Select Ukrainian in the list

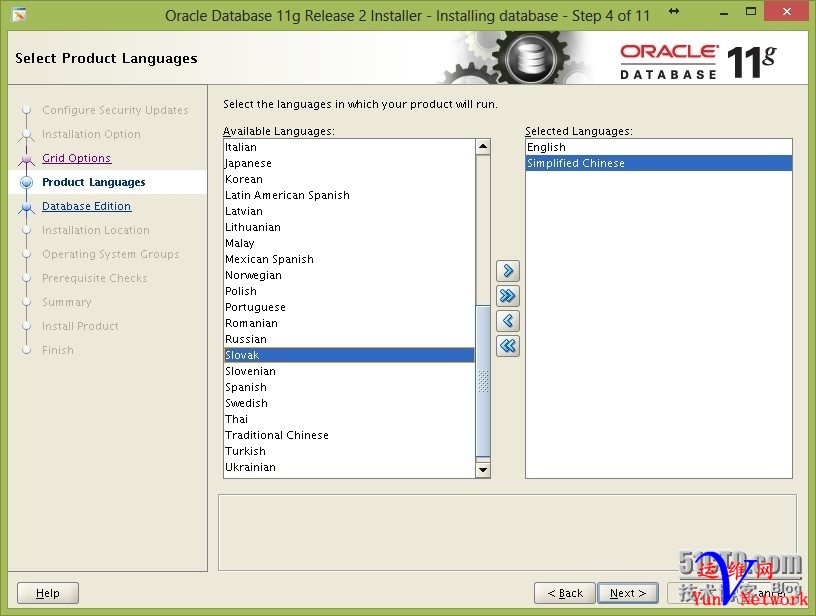(349, 467)
